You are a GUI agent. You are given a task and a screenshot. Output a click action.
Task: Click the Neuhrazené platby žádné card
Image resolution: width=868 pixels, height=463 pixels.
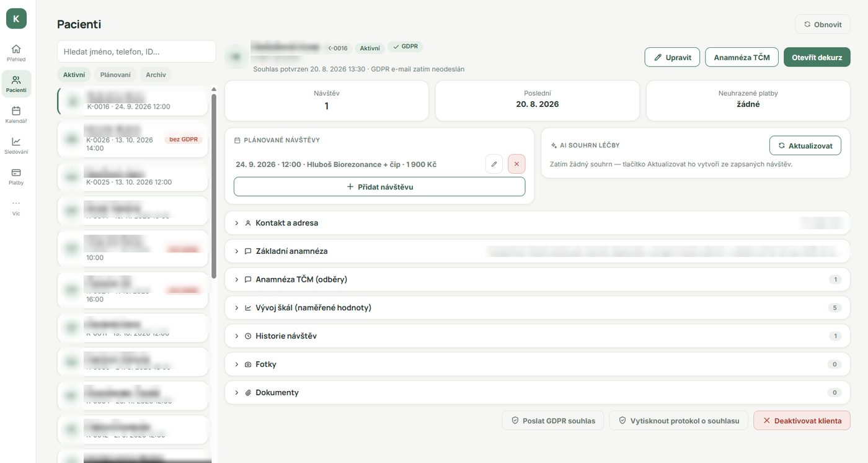(748, 101)
